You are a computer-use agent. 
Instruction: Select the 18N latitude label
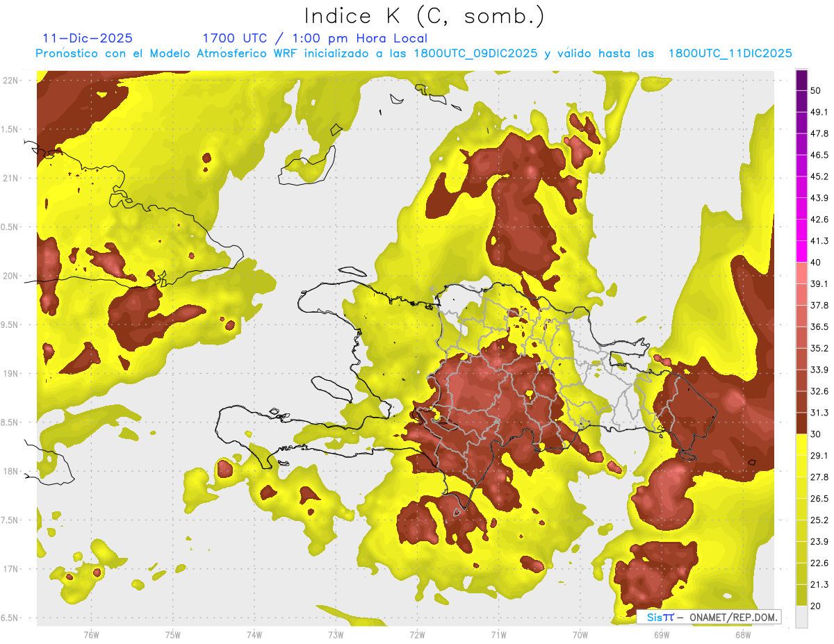coord(11,471)
